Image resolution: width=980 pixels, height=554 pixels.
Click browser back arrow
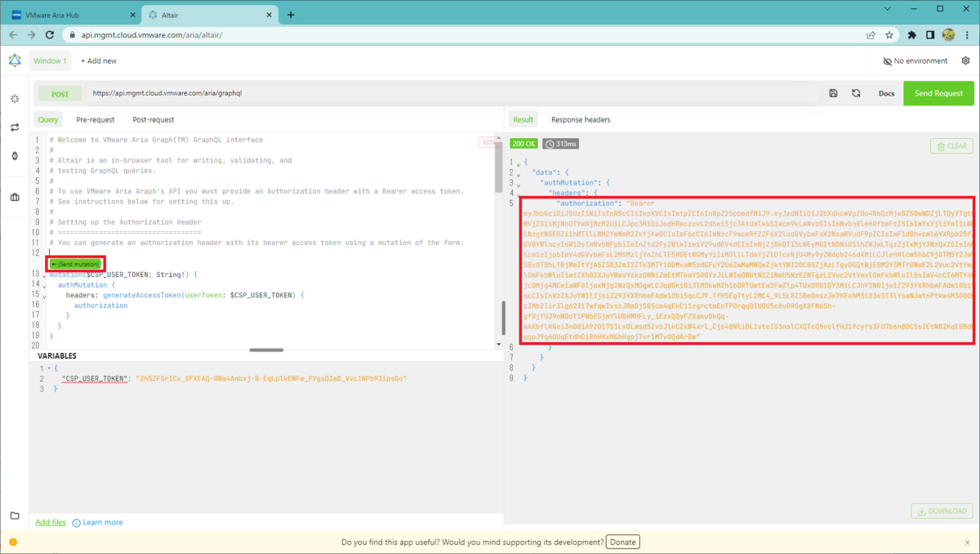coord(13,35)
